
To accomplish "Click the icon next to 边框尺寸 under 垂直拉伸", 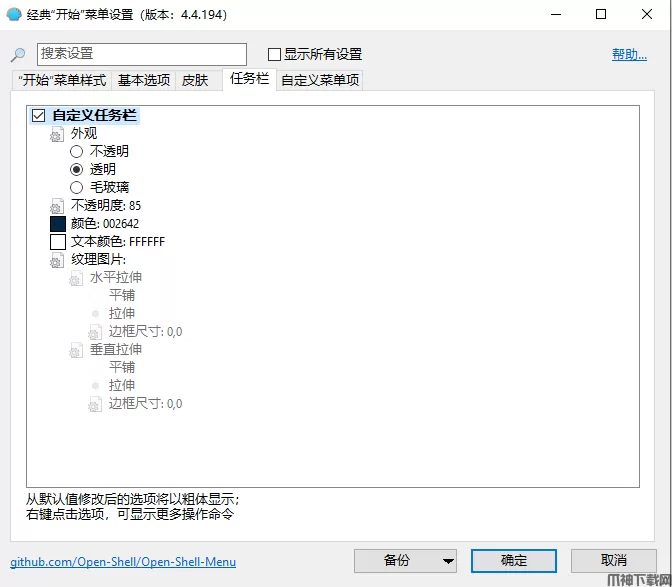I will (95, 404).
